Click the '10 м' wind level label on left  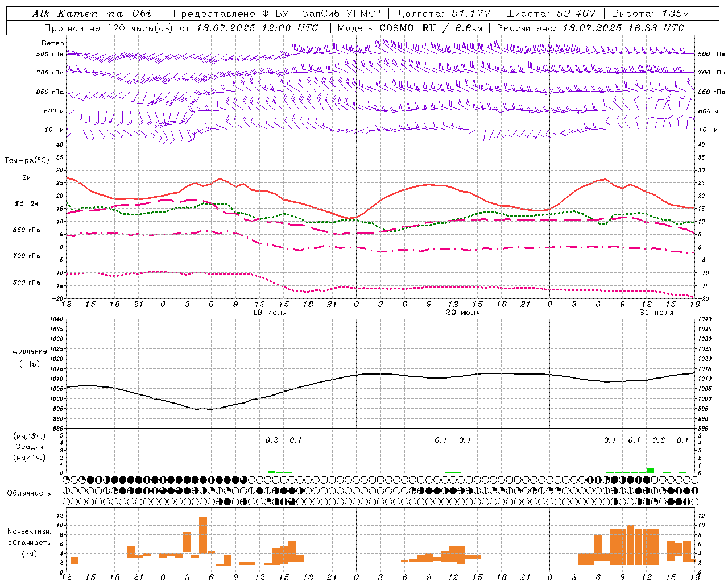coord(54,130)
